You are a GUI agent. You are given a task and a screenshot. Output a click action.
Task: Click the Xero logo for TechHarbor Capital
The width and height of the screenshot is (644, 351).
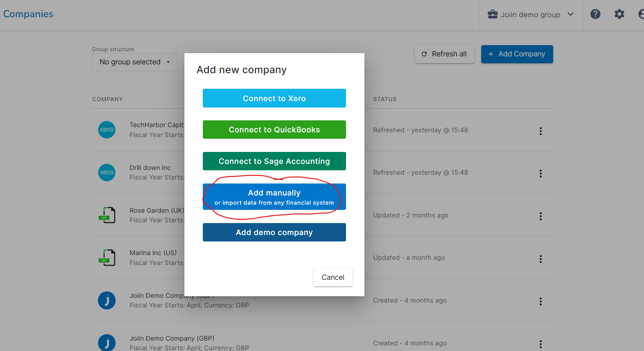coord(107,130)
